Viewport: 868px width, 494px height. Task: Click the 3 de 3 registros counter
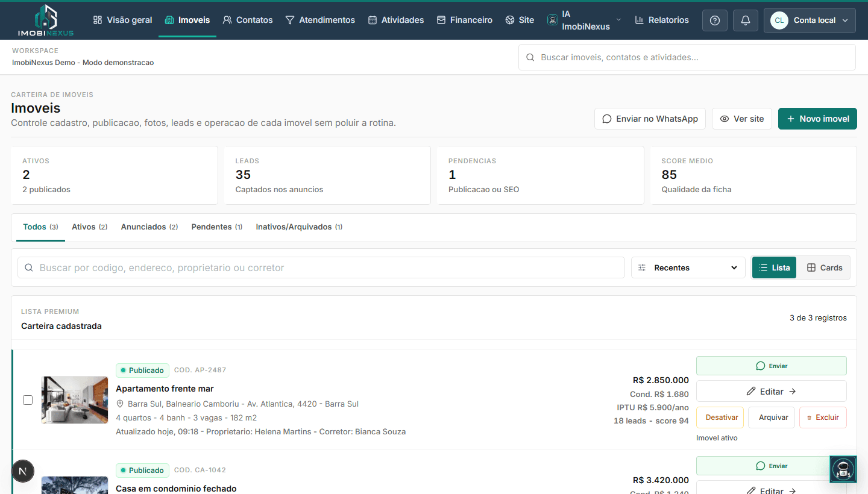818,318
